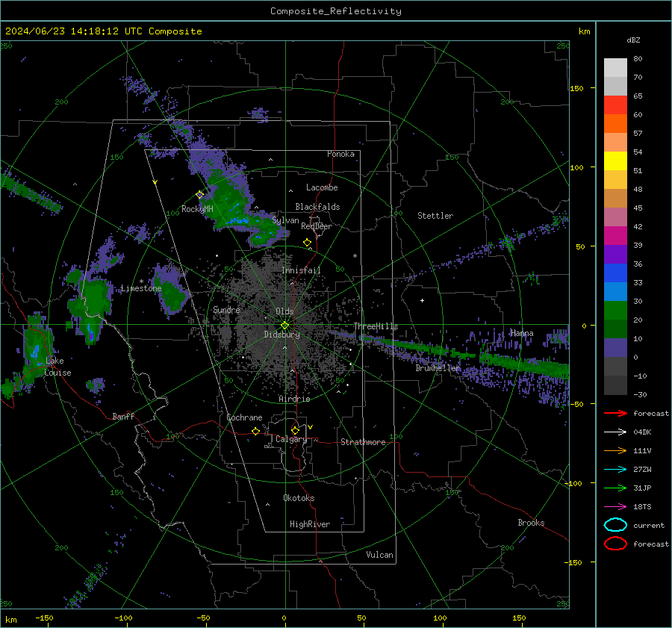This screenshot has height=628, width=672.
Task: Click the red swatch at 60-65 dBZ
Action: [615, 105]
